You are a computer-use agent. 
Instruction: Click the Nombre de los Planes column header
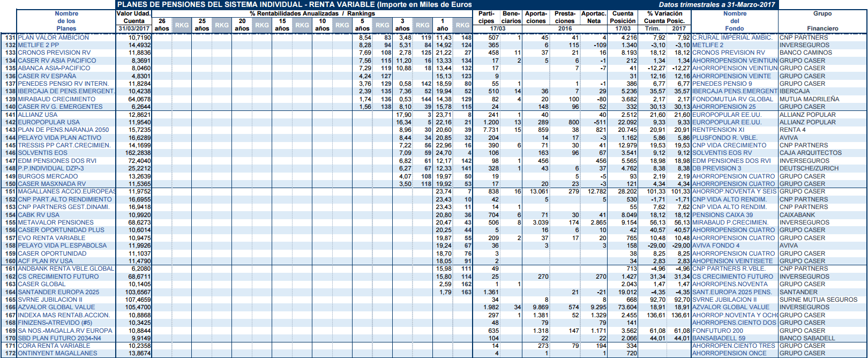pyautogui.click(x=66, y=21)
